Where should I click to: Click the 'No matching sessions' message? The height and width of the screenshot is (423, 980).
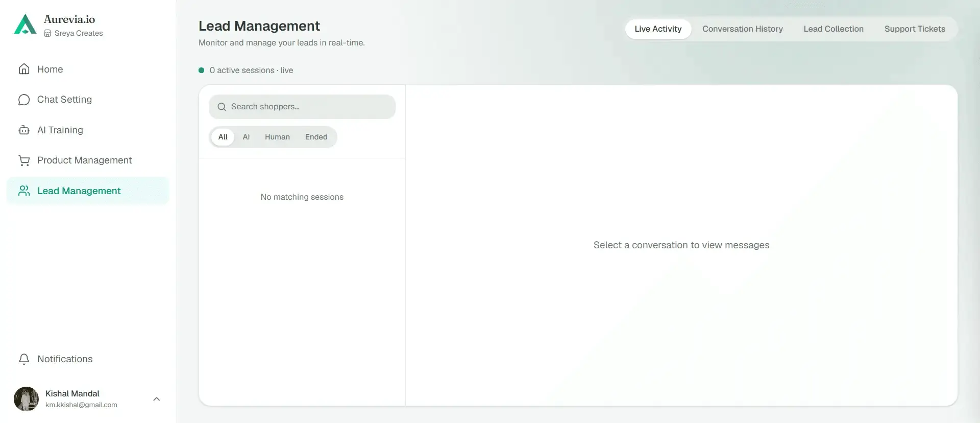tap(302, 197)
